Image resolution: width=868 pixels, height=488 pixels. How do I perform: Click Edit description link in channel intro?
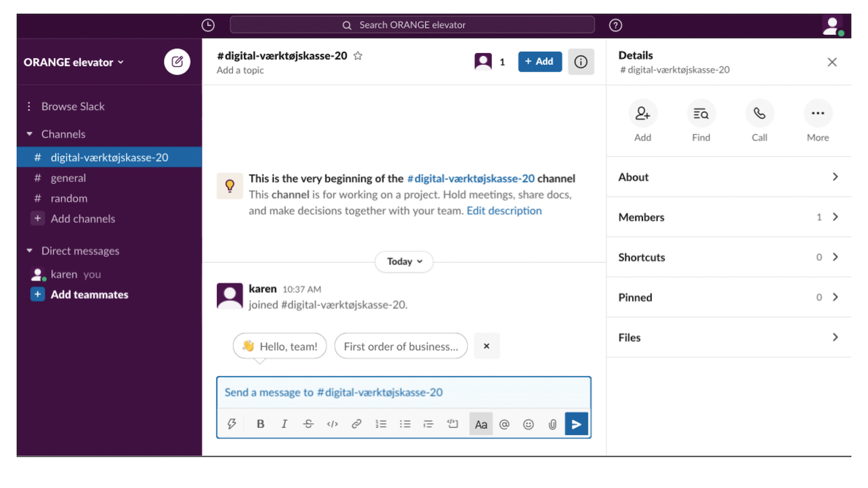click(503, 210)
